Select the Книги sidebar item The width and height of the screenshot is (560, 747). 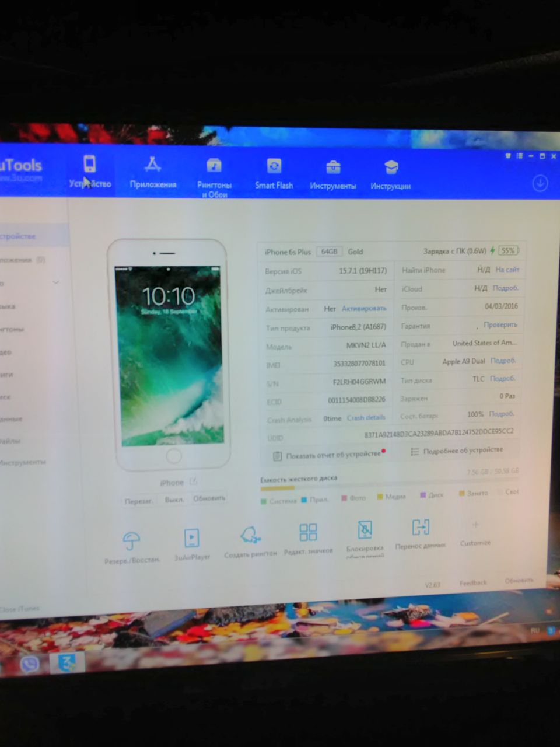[7, 375]
